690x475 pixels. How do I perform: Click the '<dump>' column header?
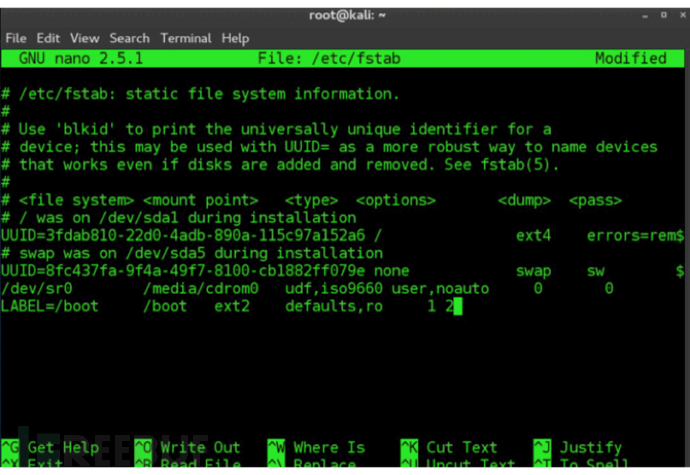(x=525, y=200)
